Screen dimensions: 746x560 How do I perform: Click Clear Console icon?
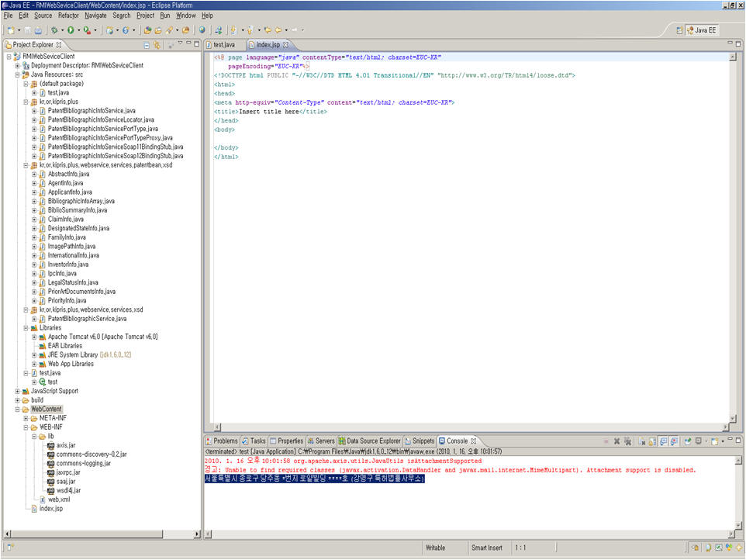[643, 441]
